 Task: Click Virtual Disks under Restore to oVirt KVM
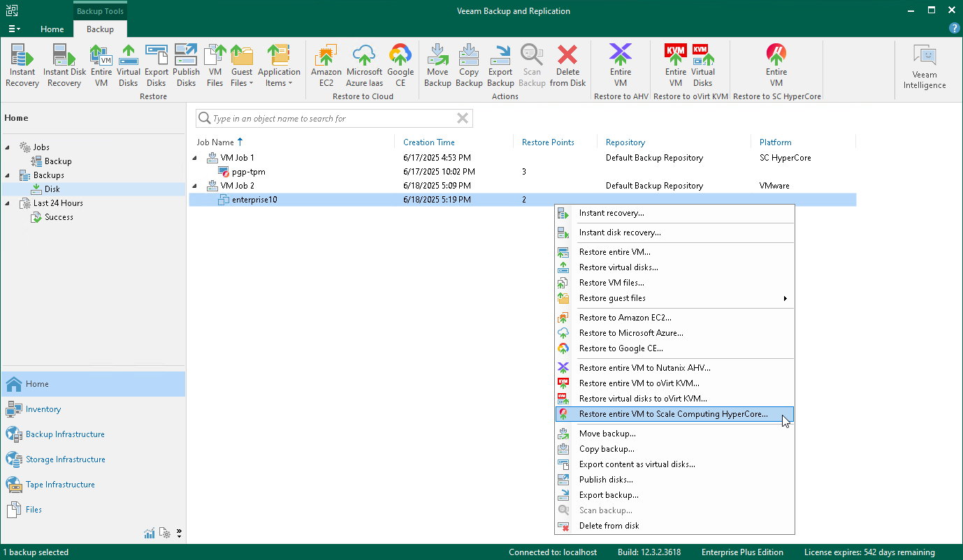coord(703,66)
